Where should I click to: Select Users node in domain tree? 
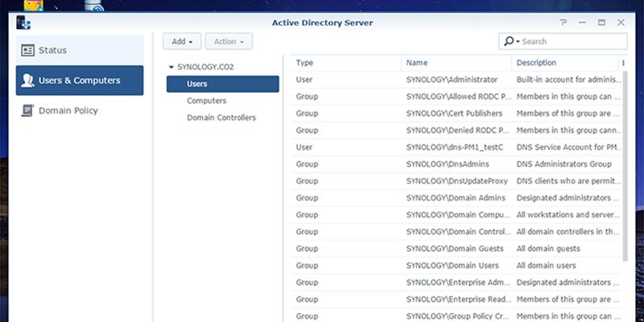pos(223,84)
